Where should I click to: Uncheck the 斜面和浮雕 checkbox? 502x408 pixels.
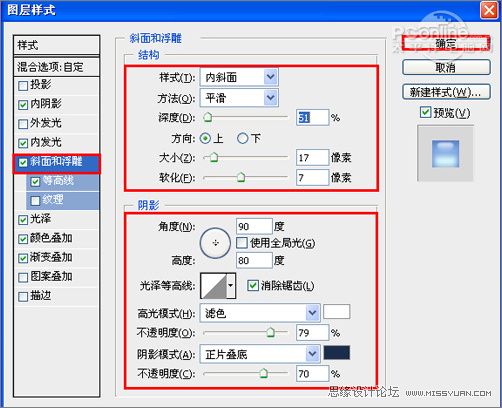click(23, 162)
